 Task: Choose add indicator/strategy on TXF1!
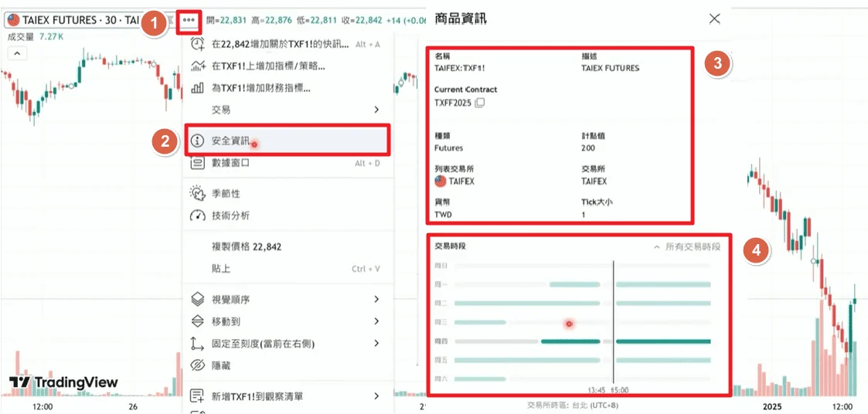point(288,66)
